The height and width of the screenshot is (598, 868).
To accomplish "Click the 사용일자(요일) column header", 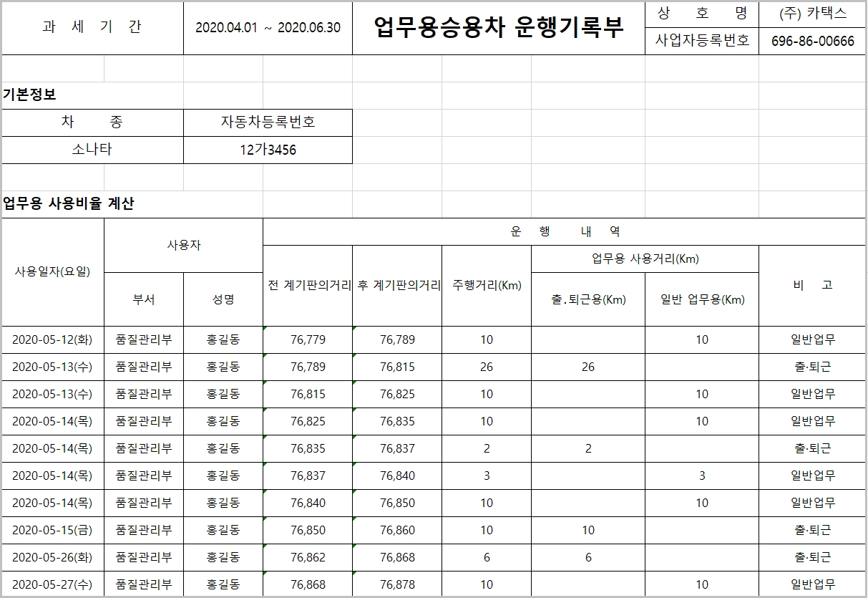I will [53, 272].
